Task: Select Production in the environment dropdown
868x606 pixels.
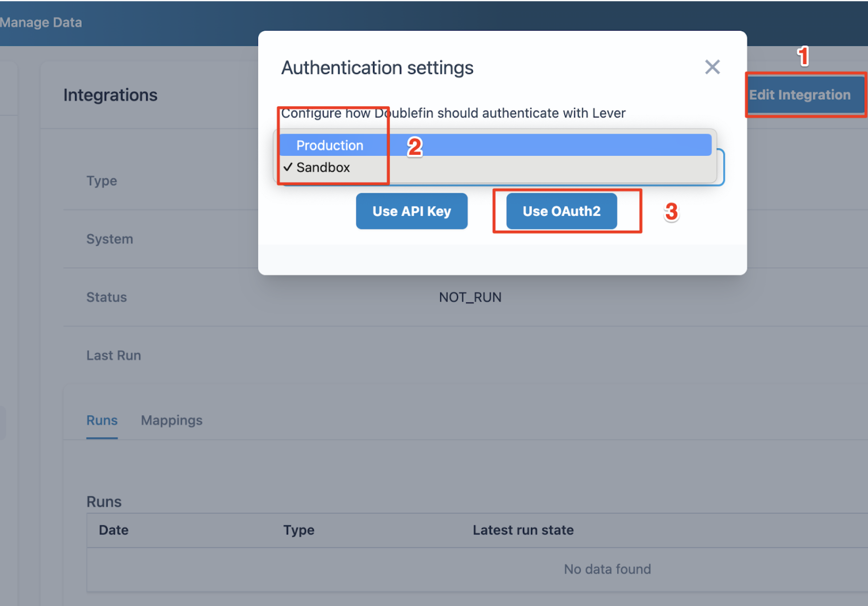Action: (x=330, y=145)
